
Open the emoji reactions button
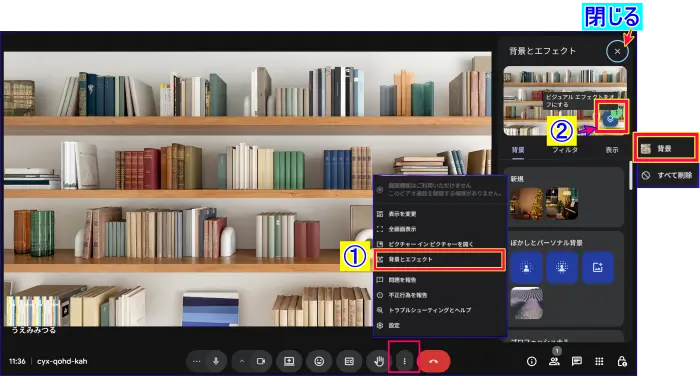(319, 361)
